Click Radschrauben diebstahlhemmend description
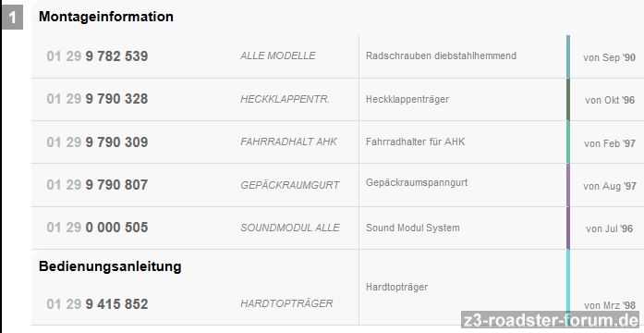The height and width of the screenshot is (333, 644). [441, 55]
